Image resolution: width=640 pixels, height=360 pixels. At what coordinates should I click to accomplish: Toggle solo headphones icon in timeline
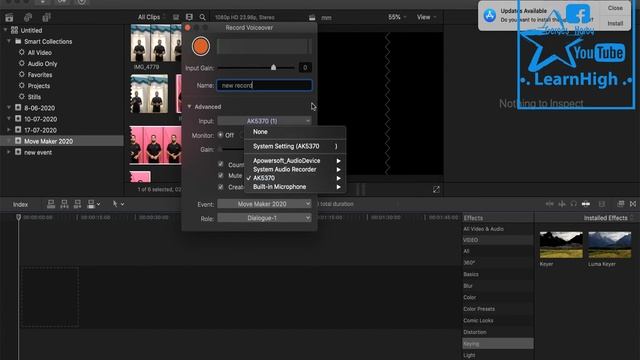point(573,204)
